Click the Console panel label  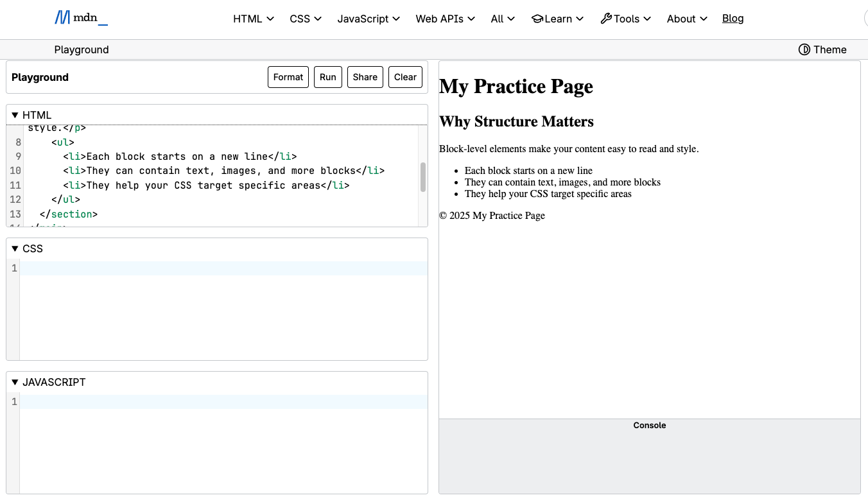coord(650,425)
